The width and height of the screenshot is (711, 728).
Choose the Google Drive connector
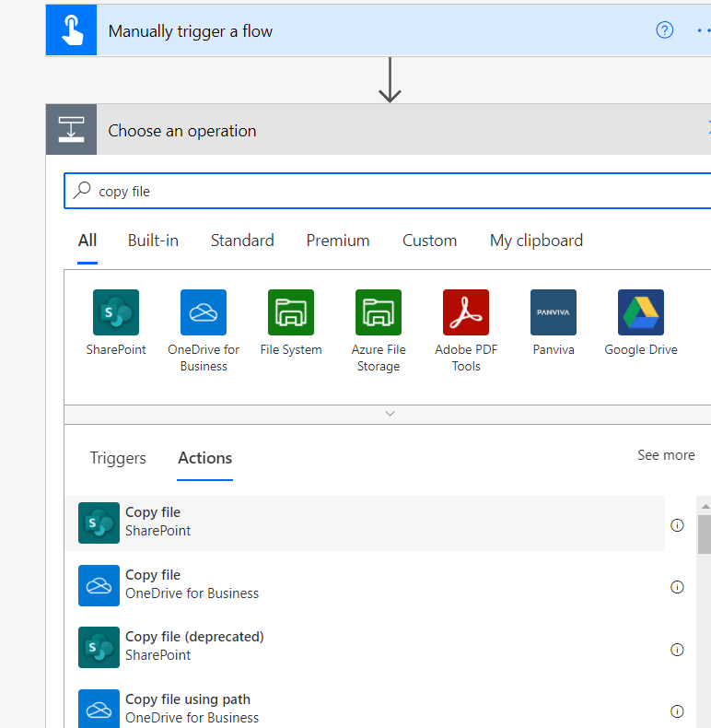coord(641,312)
